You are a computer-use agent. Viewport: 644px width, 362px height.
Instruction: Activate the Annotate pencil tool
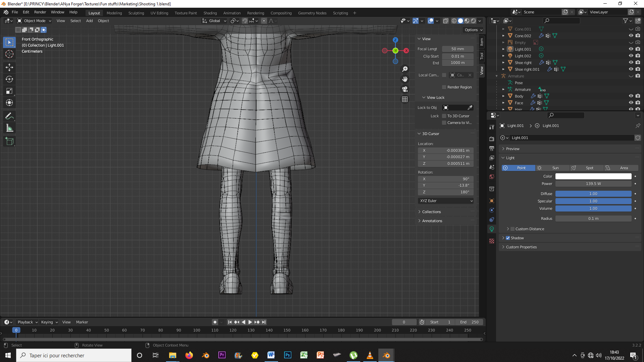click(9, 116)
